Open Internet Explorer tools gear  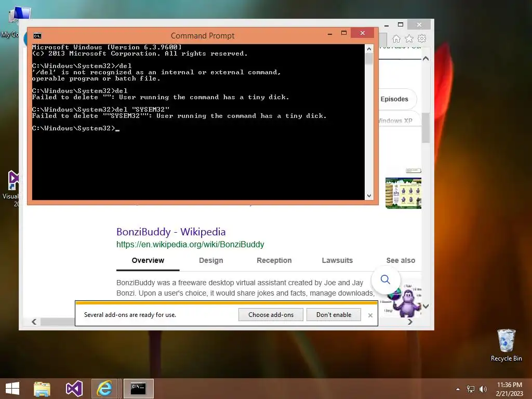(x=422, y=38)
